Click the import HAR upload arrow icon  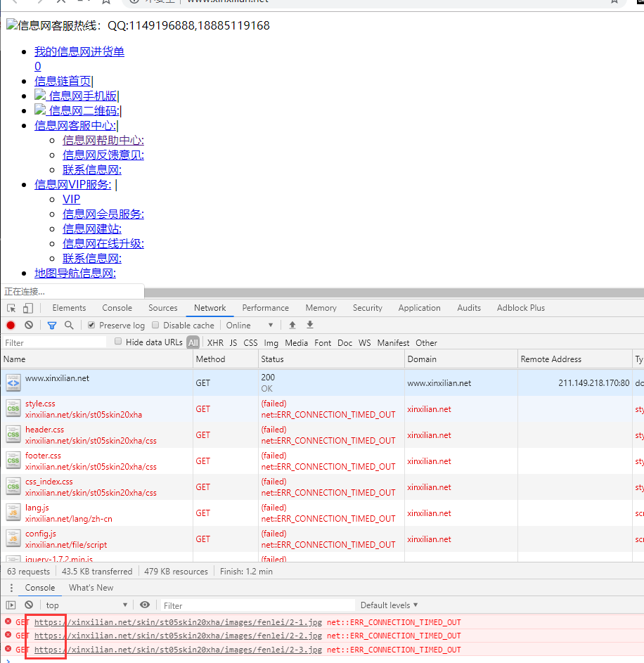pos(292,326)
